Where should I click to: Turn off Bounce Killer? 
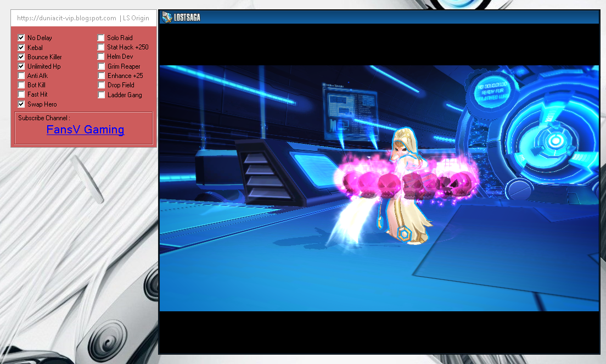21,57
